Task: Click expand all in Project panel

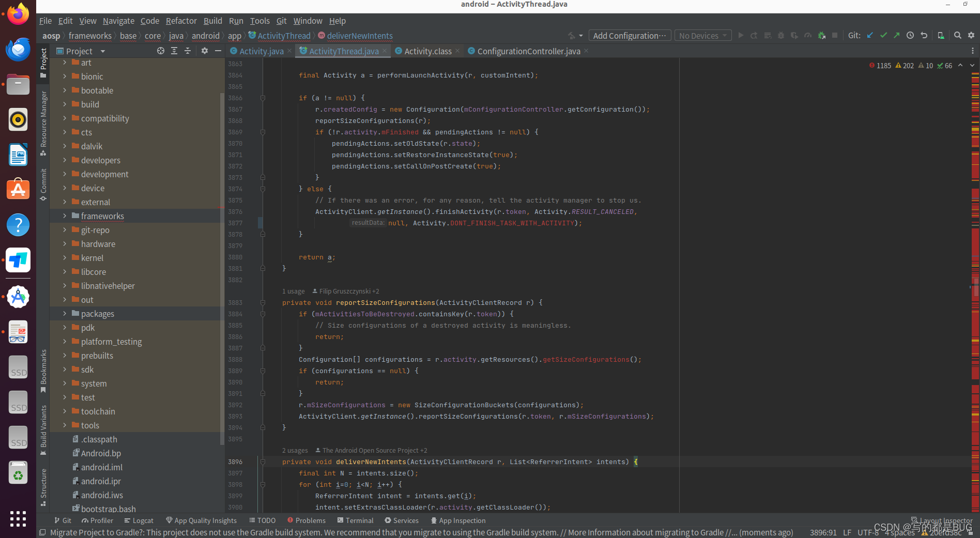Action: (174, 51)
